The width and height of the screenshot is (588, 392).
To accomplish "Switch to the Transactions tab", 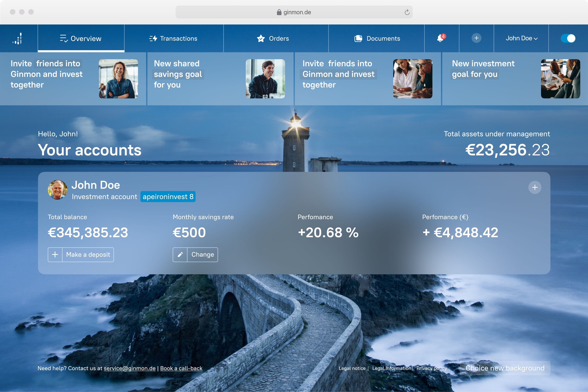I will [174, 39].
